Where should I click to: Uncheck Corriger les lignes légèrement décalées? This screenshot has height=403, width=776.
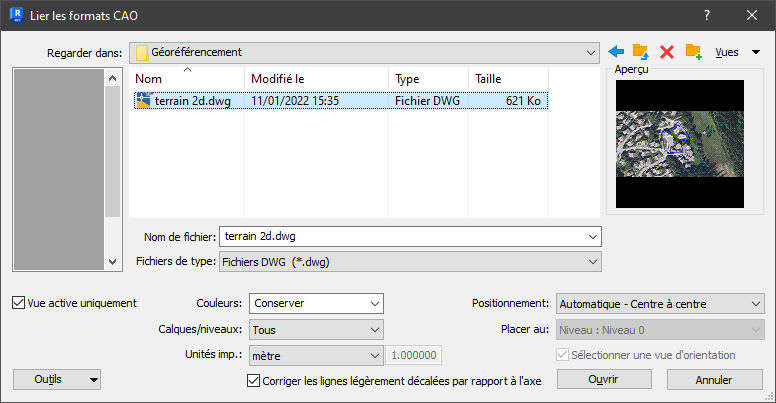tap(253, 380)
